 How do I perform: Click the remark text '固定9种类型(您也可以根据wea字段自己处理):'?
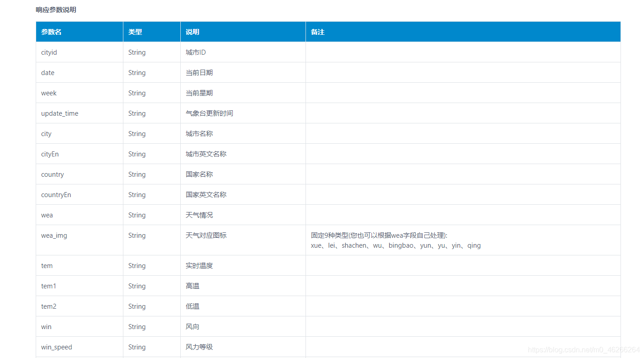pos(379,236)
